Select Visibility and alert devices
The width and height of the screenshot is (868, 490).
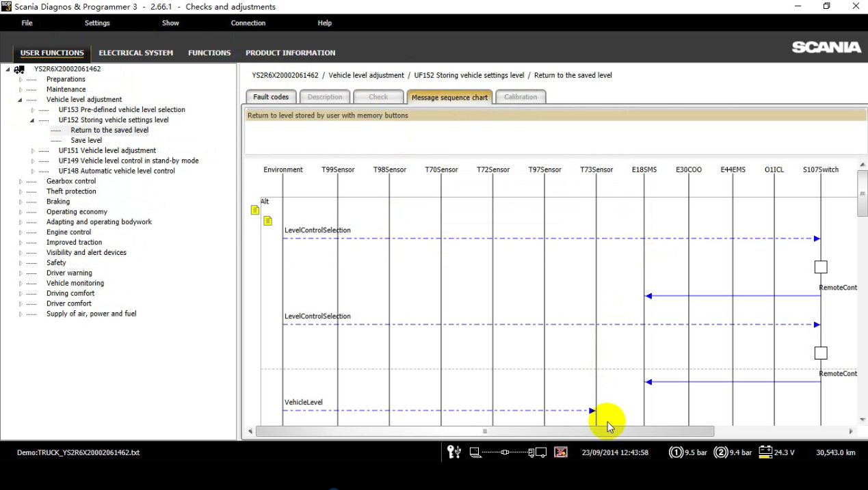[x=86, y=253]
